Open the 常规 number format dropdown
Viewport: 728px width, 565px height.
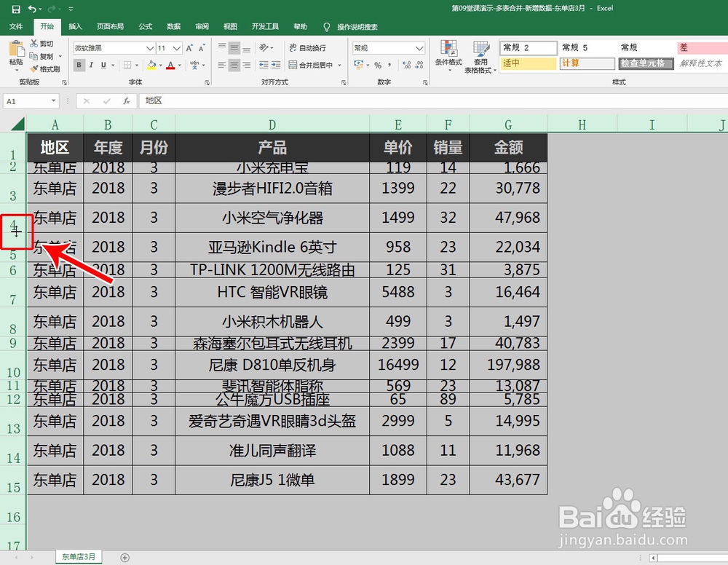[x=419, y=48]
